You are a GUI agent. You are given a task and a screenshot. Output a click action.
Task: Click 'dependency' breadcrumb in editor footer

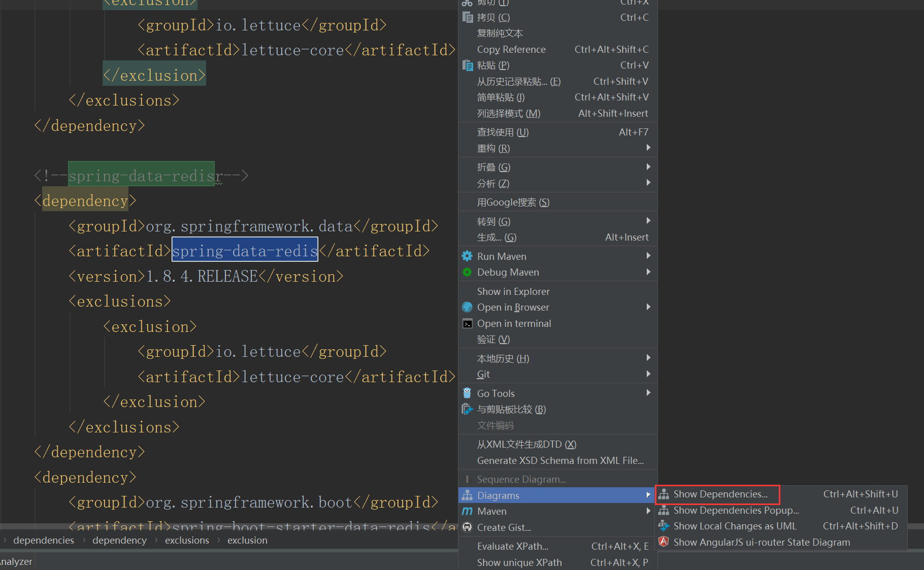click(119, 540)
